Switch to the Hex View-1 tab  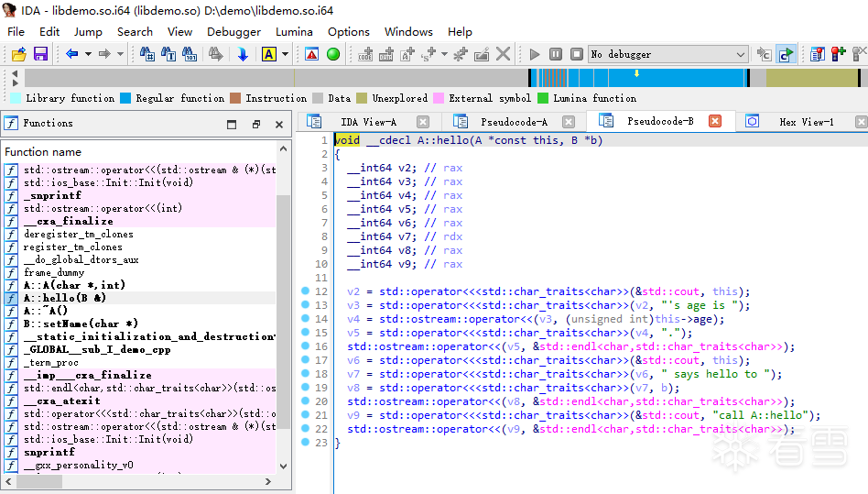[x=806, y=122]
